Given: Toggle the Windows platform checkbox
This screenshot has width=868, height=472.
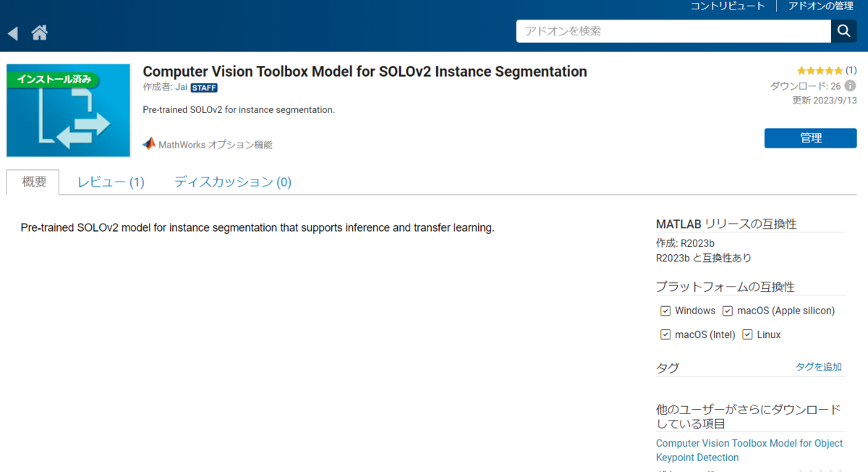Looking at the screenshot, I should coord(665,311).
